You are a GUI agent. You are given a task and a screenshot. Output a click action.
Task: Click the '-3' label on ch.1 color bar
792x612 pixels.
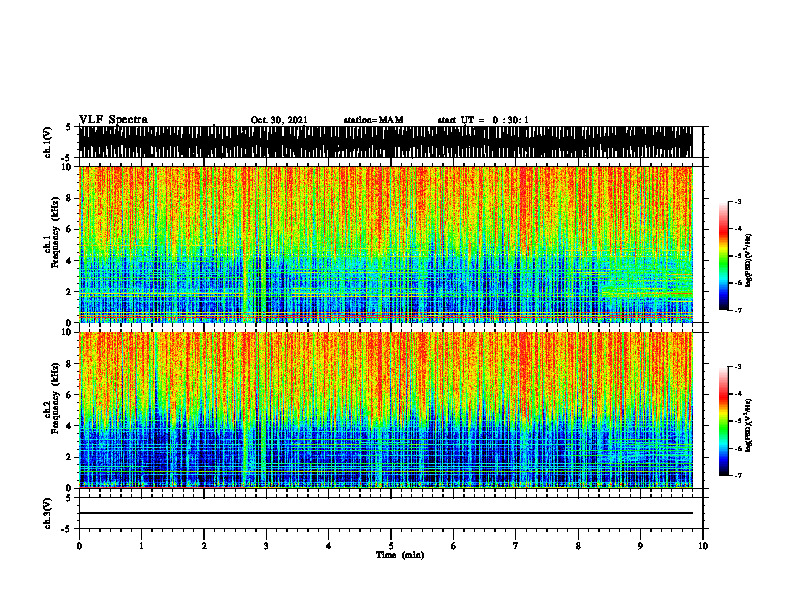[x=738, y=201]
